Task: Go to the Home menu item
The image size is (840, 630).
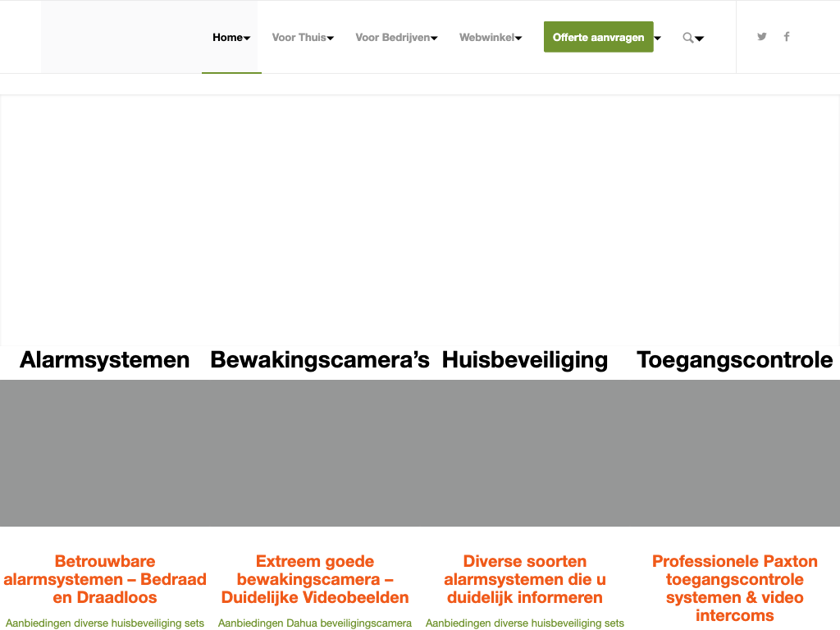Action: [x=228, y=38]
